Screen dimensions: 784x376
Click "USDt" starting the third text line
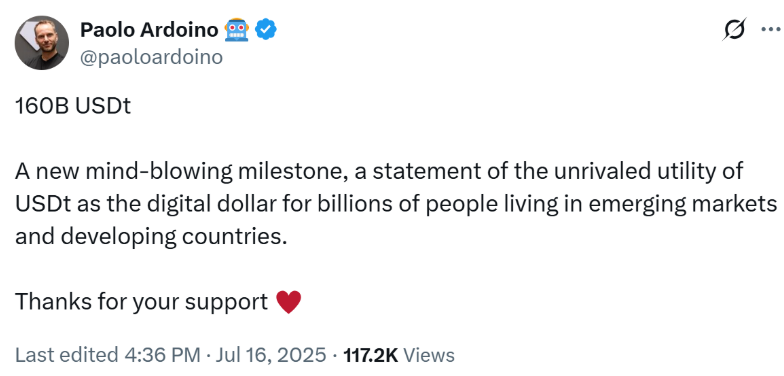[36, 204]
